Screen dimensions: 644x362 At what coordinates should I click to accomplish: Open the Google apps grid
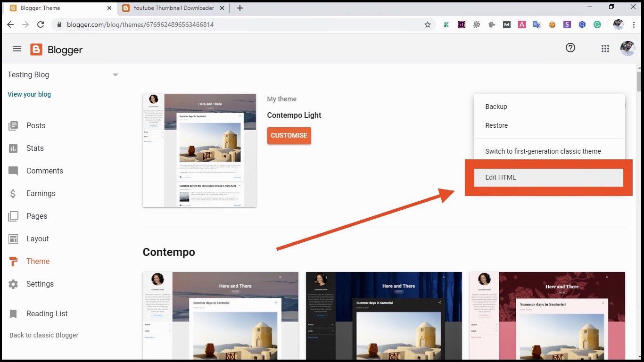(605, 48)
